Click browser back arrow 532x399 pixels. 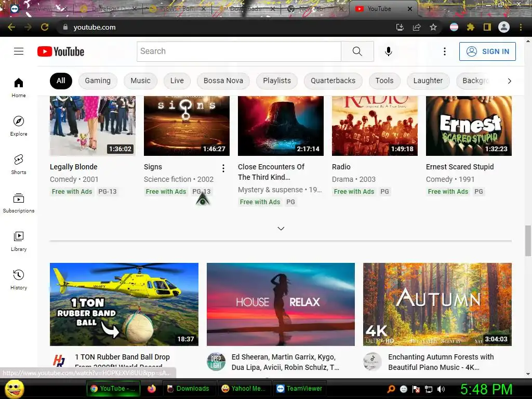pyautogui.click(x=11, y=27)
